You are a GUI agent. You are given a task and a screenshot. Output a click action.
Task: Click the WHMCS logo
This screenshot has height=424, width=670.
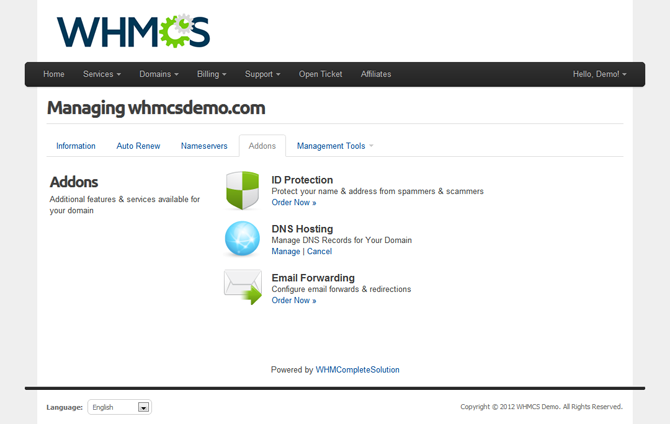pyautogui.click(x=133, y=31)
